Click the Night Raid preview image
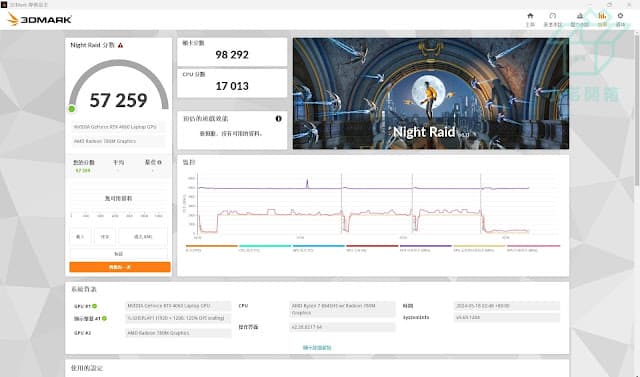Screen dimensions: 640x377 (x=431, y=93)
